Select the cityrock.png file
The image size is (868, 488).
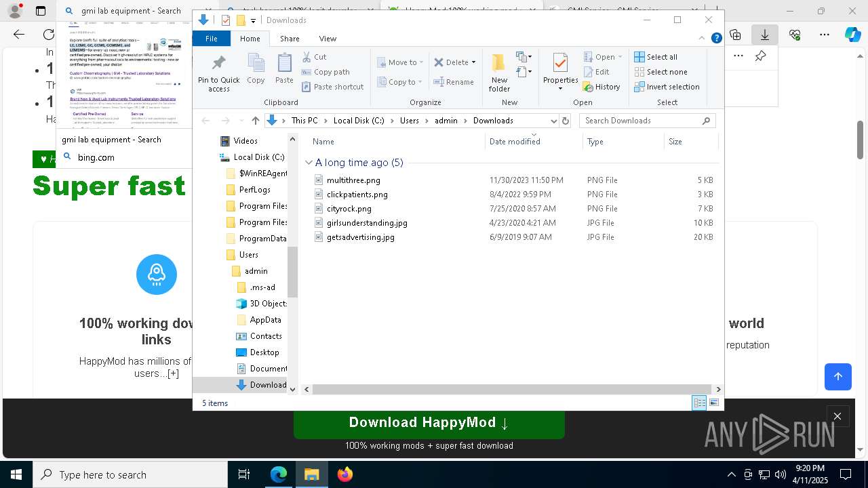click(349, 209)
